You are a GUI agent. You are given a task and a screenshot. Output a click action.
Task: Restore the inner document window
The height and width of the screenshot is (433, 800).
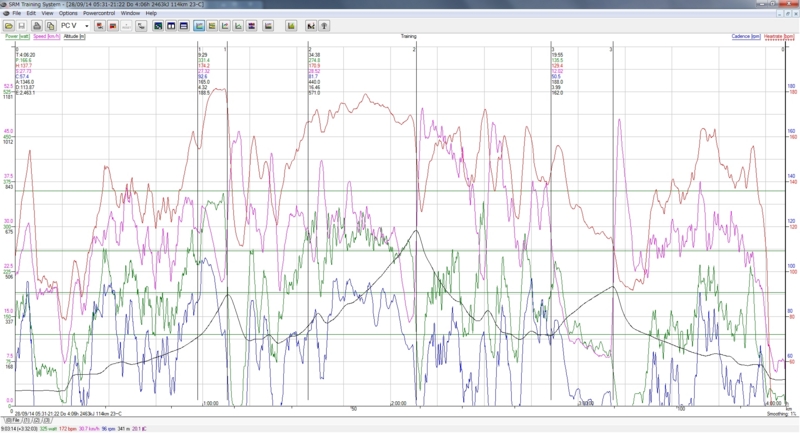788,13
